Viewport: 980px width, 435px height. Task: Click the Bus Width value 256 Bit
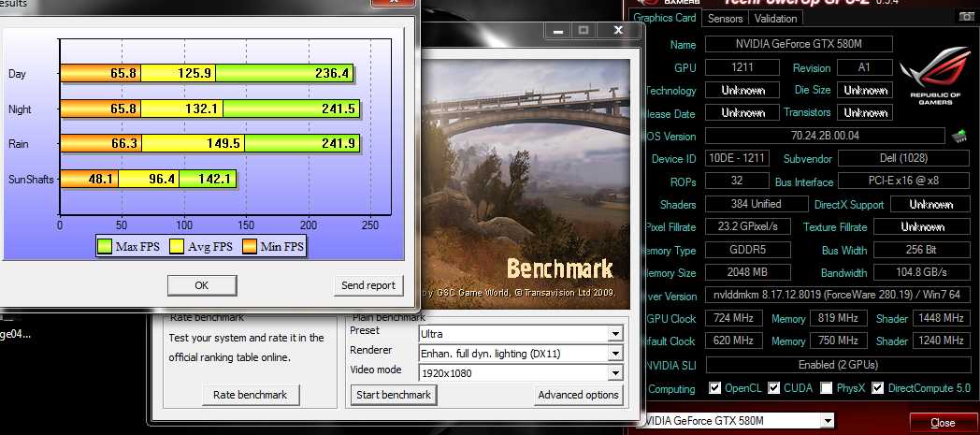[x=921, y=250]
